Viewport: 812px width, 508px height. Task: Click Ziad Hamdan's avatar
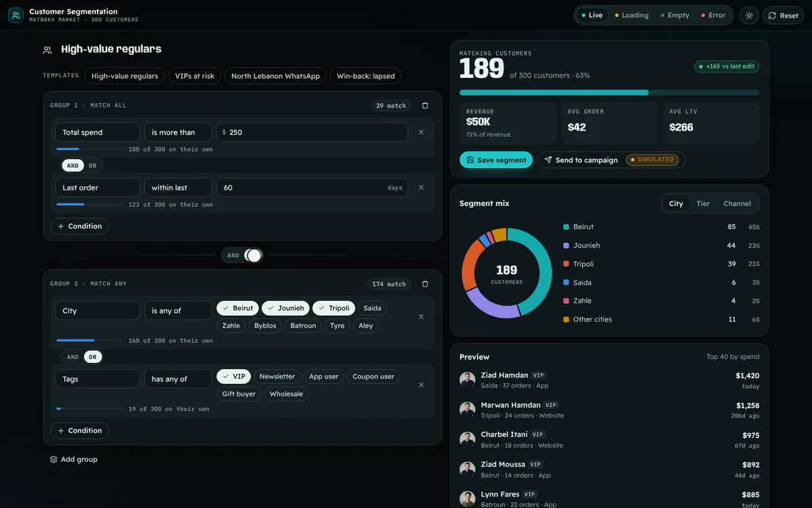click(x=468, y=380)
